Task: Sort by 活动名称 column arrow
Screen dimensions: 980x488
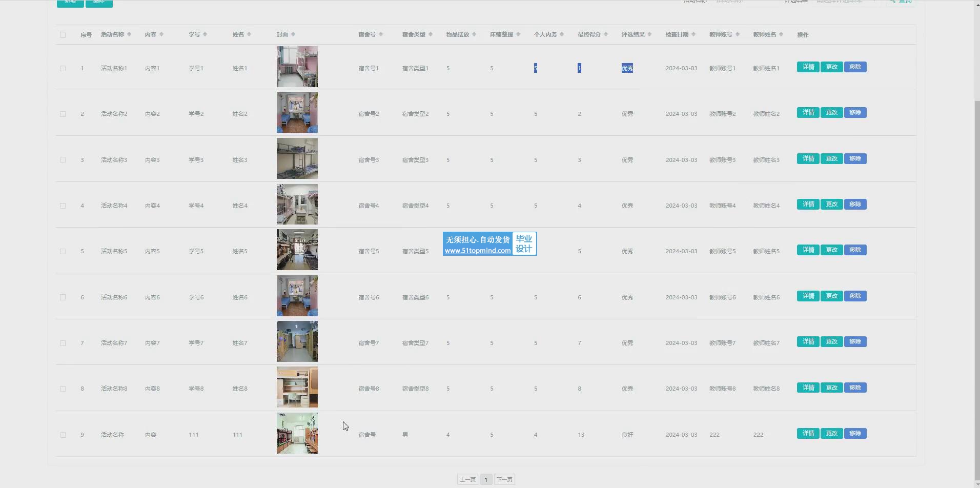Action: coord(129,34)
